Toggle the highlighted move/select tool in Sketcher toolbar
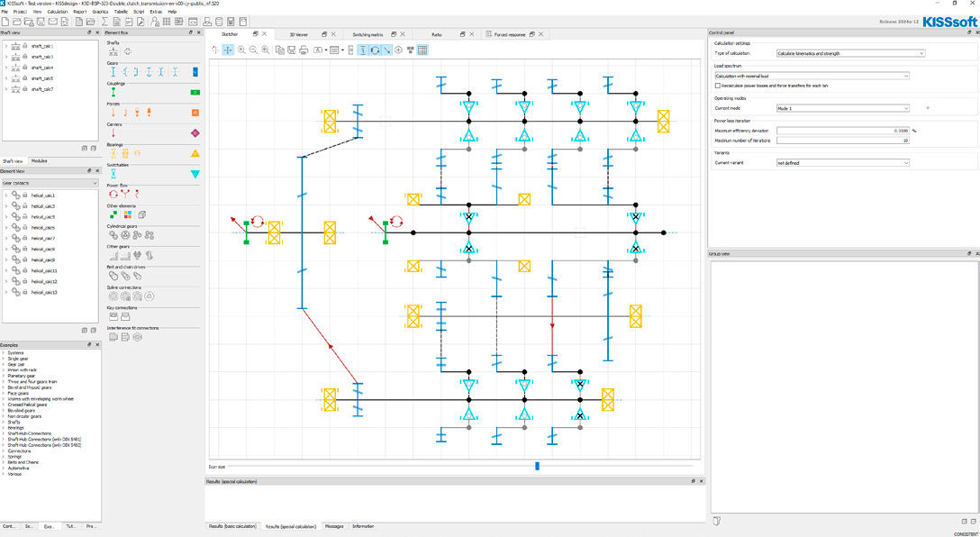 [x=228, y=50]
